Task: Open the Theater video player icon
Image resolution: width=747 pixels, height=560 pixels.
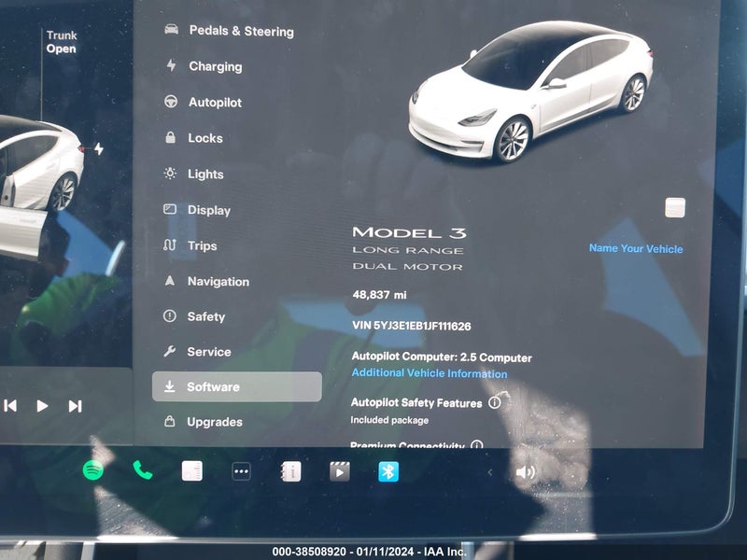Action: tap(340, 472)
